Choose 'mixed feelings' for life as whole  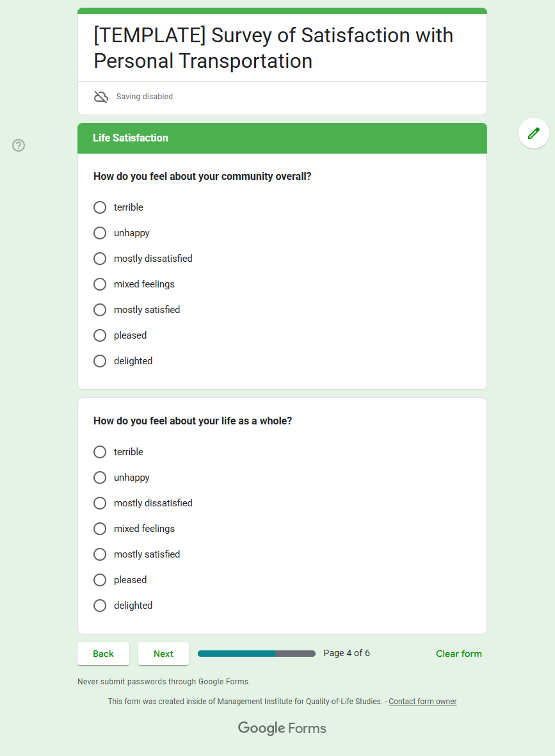100,529
